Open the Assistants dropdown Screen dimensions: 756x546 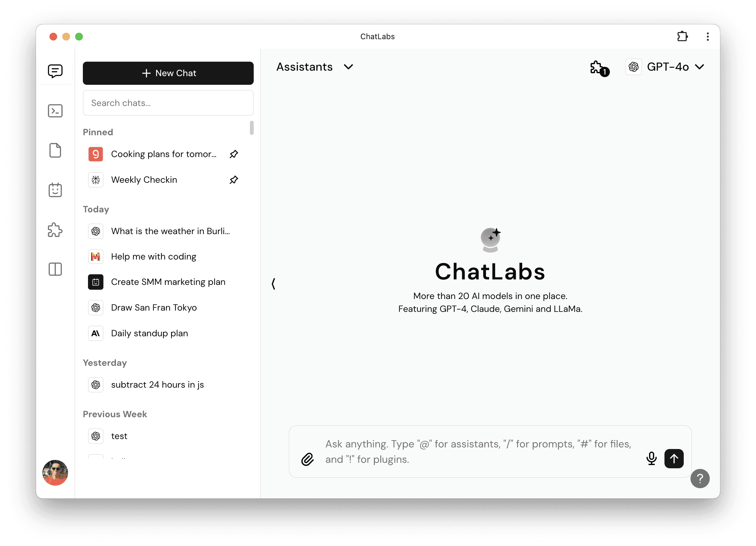pyautogui.click(x=315, y=67)
